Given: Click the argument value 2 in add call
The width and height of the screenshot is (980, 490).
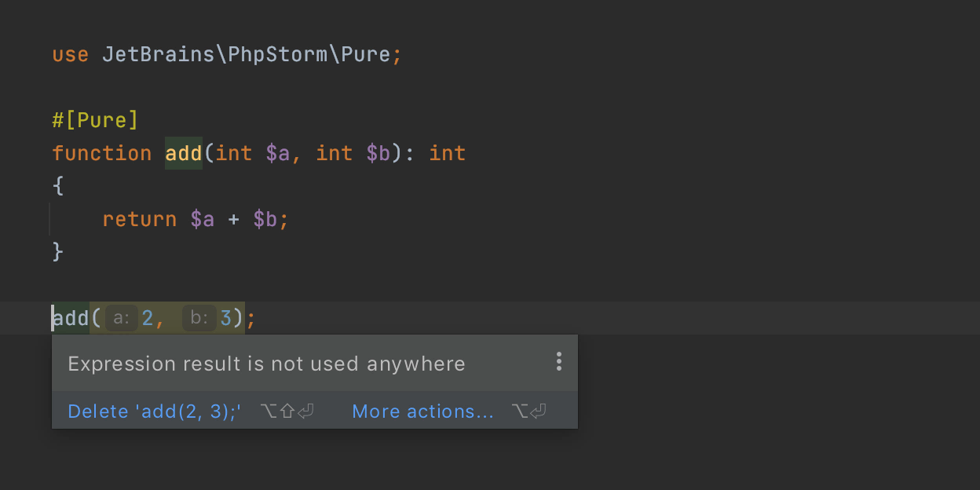Looking at the screenshot, I should (147, 318).
